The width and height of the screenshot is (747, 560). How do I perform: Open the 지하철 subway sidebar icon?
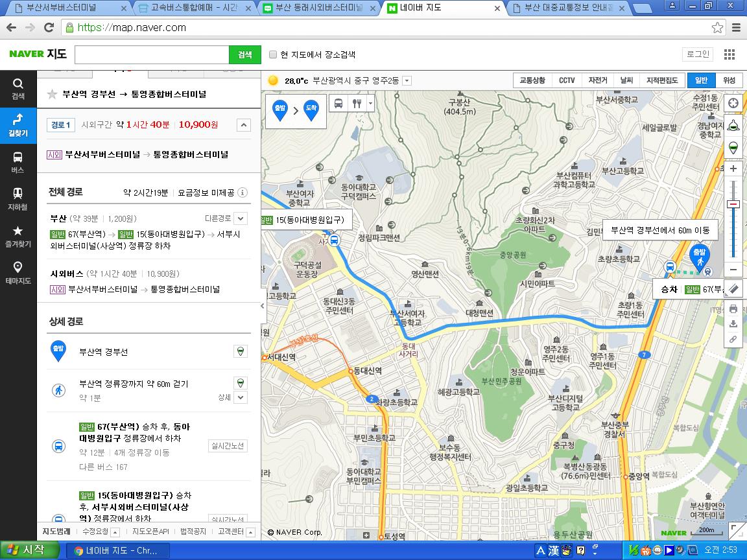pyautogui.click(x=18, y=198)
